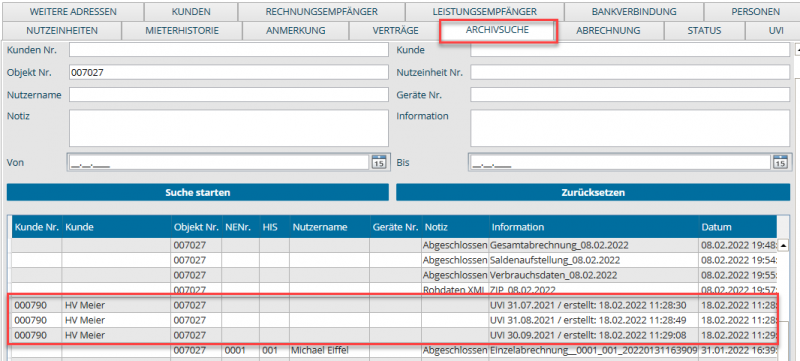The image size is (800, 361).
Task: Select the Archivsuche tab
Action: click(497, 30)
